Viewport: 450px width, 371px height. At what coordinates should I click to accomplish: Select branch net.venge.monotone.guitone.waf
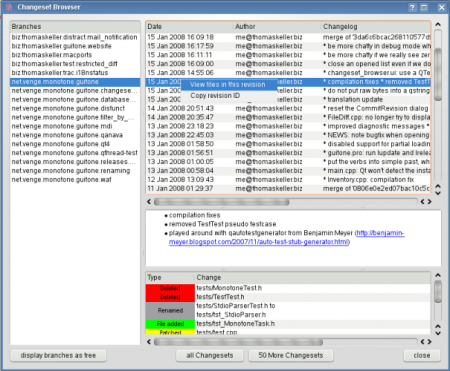75,180
